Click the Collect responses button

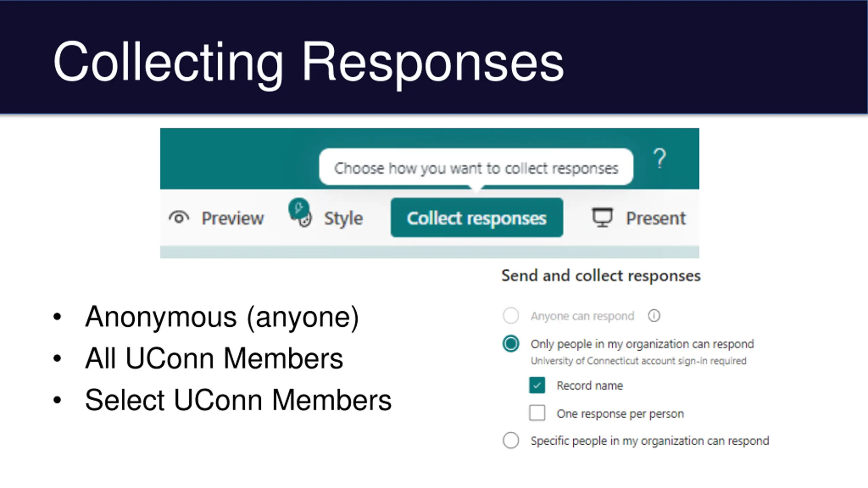[x=477, y=218]
